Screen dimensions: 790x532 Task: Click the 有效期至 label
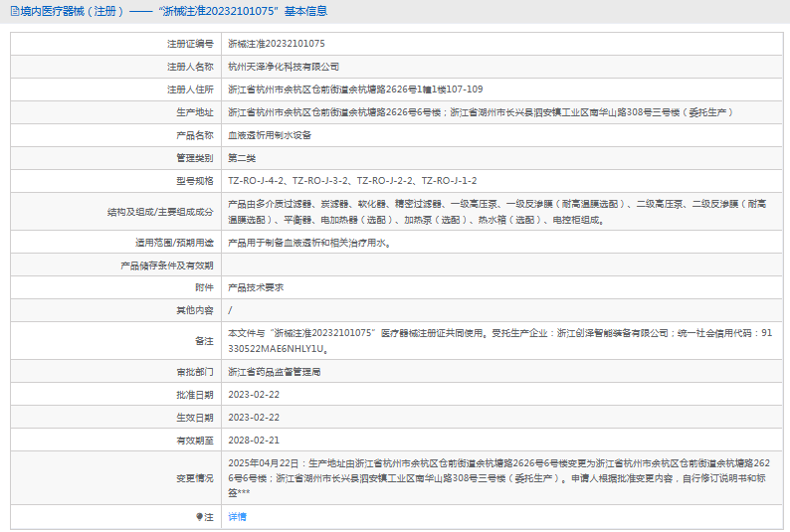[194, 441]
